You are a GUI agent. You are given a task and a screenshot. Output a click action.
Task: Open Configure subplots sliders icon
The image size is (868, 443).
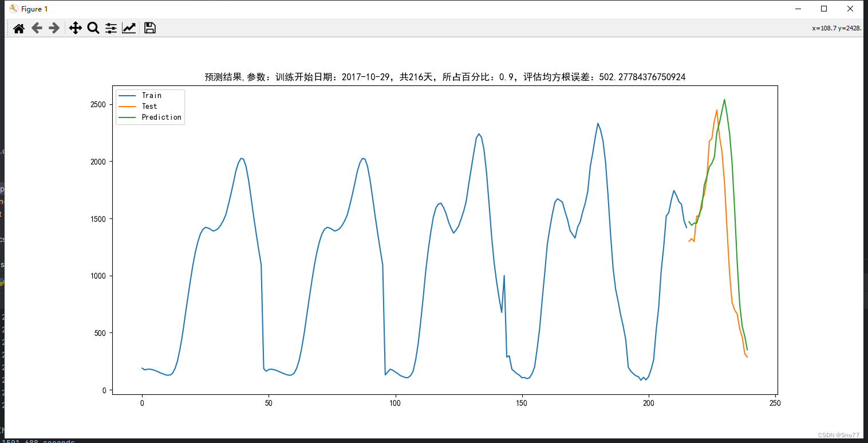(x=111, y=28)
